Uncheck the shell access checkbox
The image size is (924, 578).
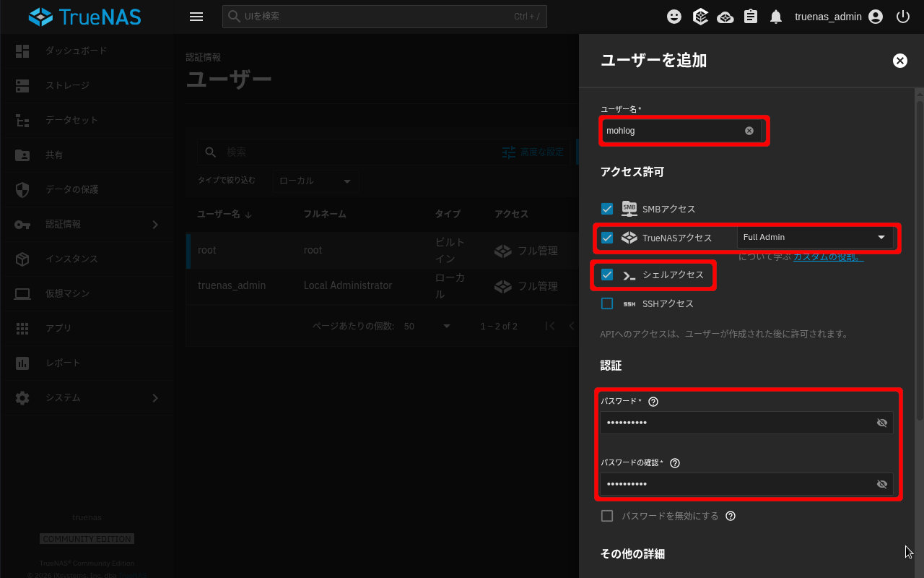pyautogui.click(x=607, y=275)
